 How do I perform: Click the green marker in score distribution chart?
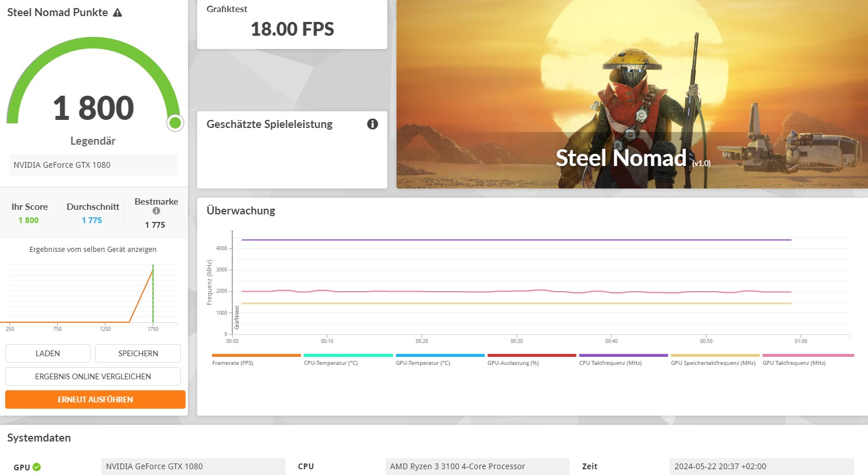point(153,293)
